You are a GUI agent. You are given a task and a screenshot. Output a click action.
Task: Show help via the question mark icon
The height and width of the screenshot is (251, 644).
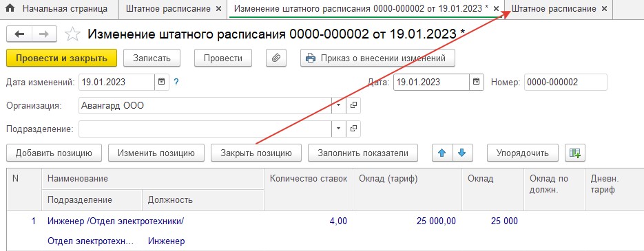coord(176,82)
